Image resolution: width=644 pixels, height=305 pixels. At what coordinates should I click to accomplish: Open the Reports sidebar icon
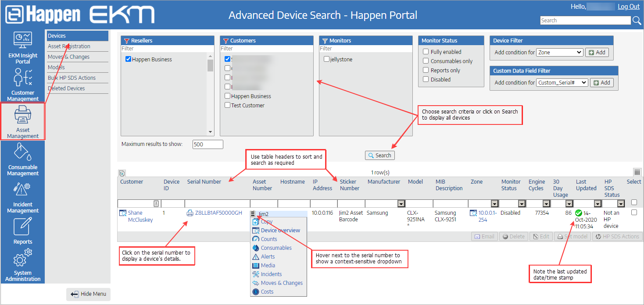[23, 227]
